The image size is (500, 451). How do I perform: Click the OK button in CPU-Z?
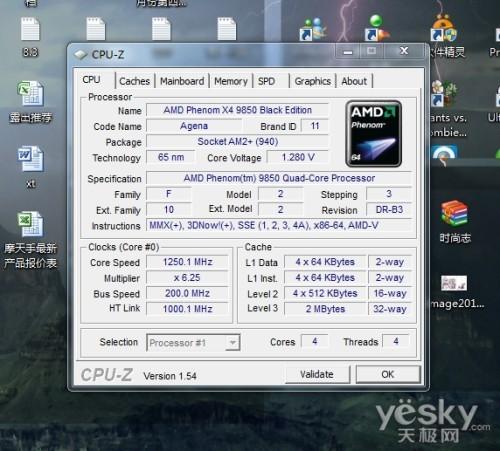click(x=388, y=374)
